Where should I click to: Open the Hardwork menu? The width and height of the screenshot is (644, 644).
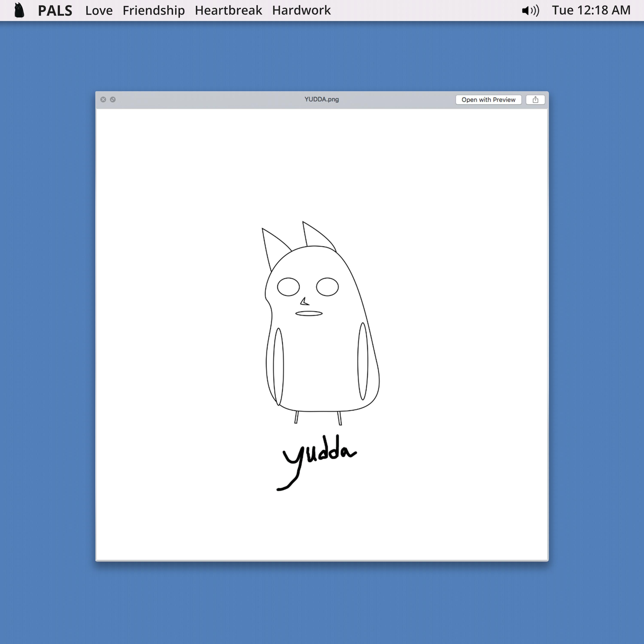[x=301, y=11]
